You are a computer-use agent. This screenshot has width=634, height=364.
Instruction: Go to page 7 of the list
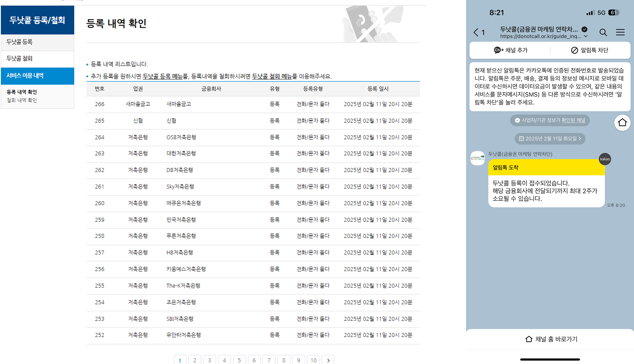pos(269,360)
